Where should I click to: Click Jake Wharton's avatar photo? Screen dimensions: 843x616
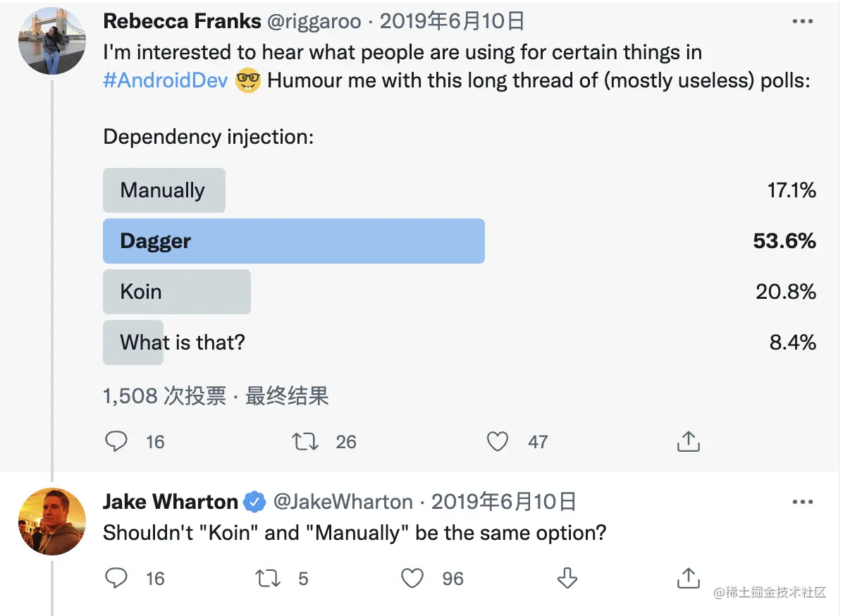pyautogui.click(x=52, y=522)
